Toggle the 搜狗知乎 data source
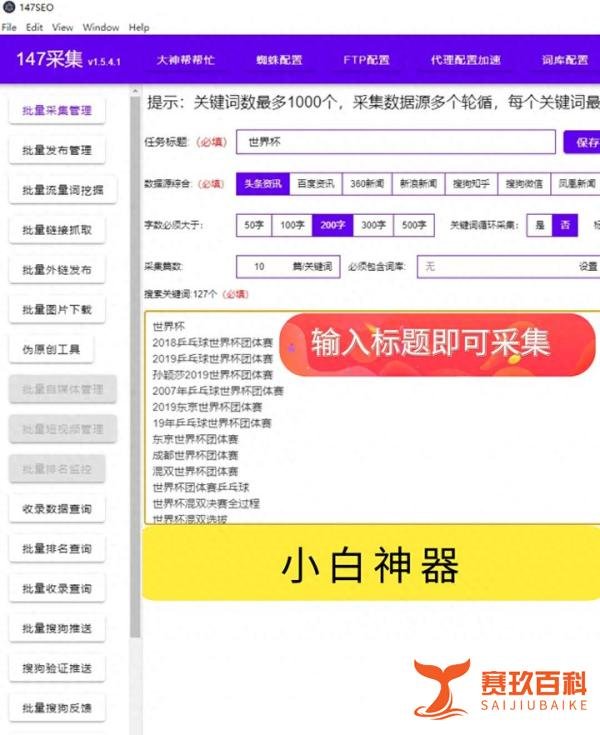 tap(472, 184)
